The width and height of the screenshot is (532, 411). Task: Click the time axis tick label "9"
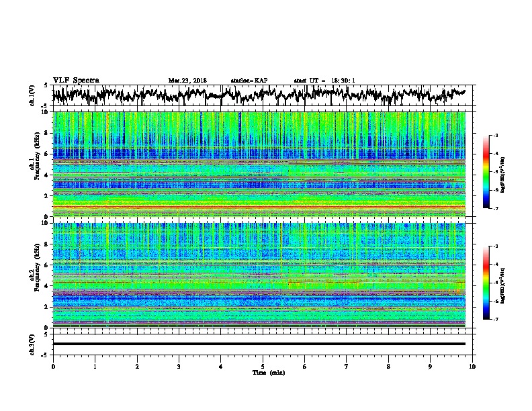[x=430, y=367]
